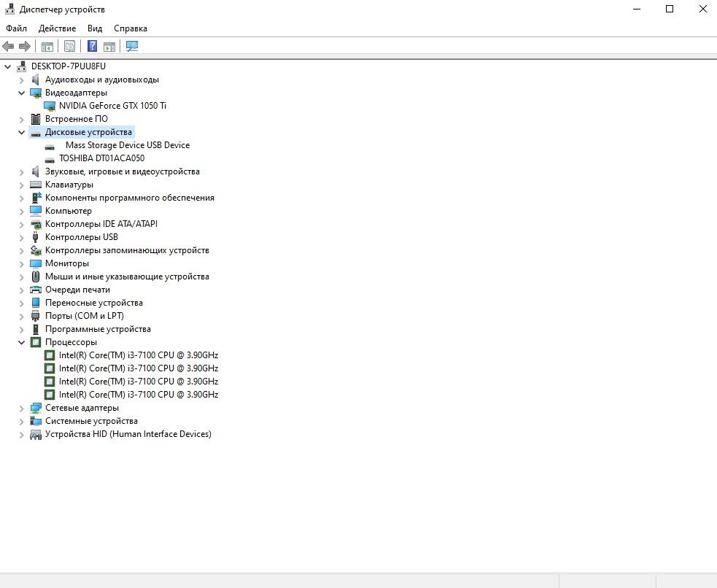Click the Порты (COM и LPT) port icon
Screen dimensions: 717x588
[x=36, y=316]
